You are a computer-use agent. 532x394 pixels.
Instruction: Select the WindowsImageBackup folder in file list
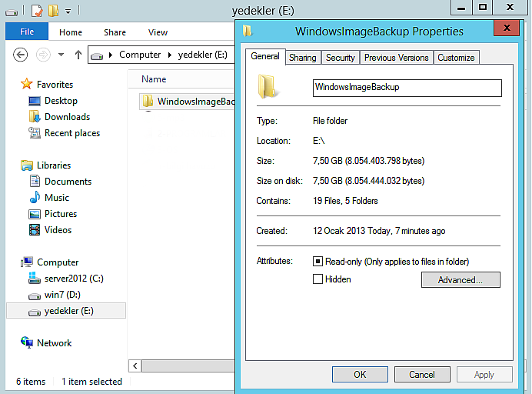tap(187, 102)
